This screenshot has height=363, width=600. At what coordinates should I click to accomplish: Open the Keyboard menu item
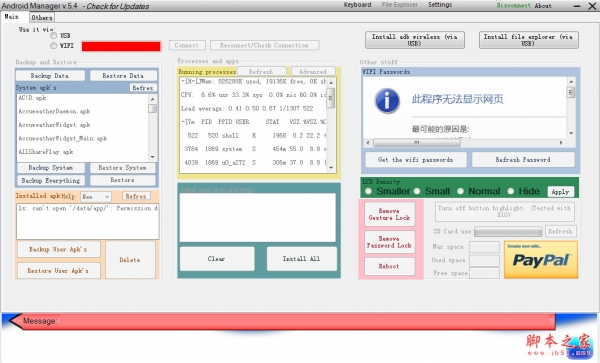(x=357, y=5)
